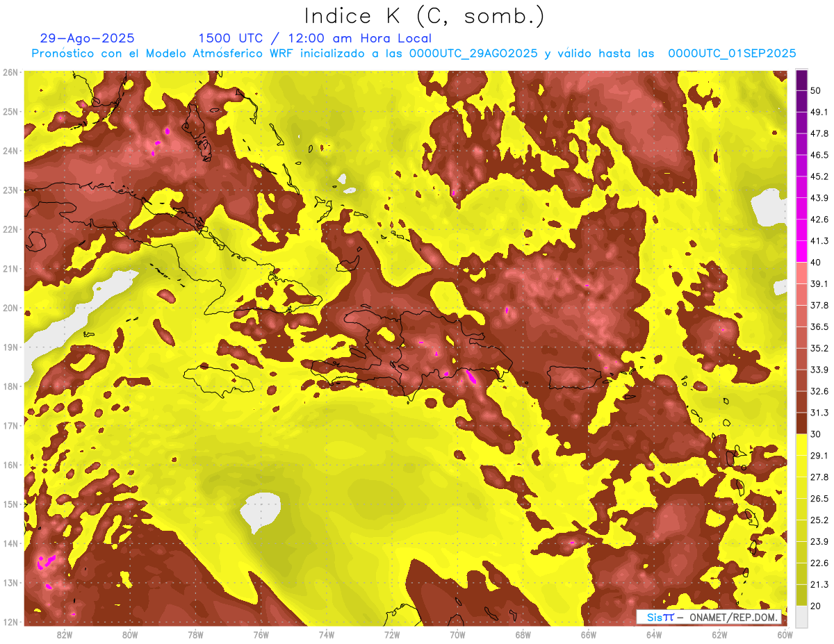The image size is (834, 644).
Task: Click the magenta colorbar swatch between 40 and 41.3
Action: (801, 251)
